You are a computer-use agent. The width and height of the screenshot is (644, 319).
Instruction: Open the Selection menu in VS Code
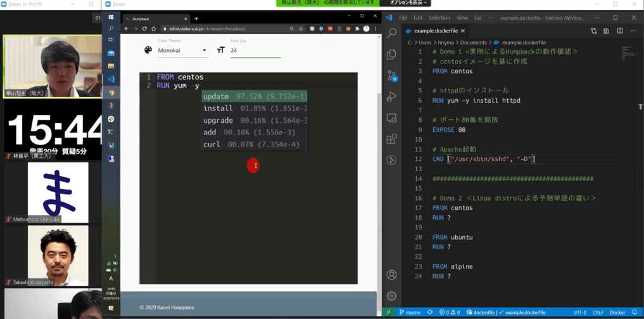(439, 18)
